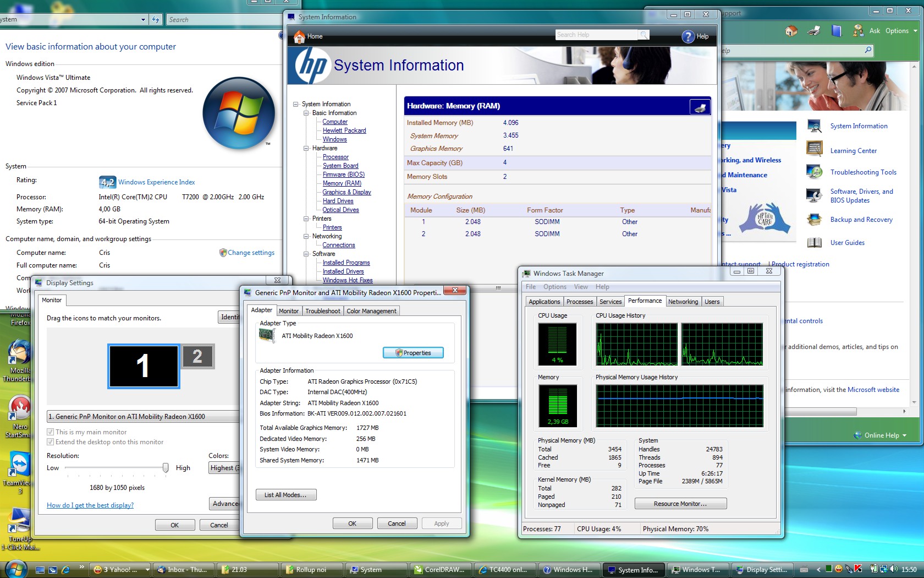
Task: Open the Services tab in Task Manager
Action: pos(610,302)
